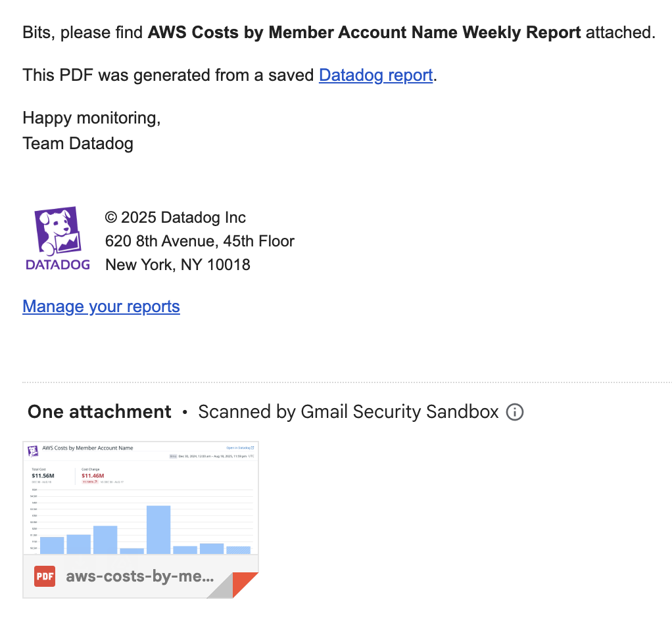Viewport: 672px width, 619px height.
Task: Click the bold AWS Costs Weekly Report title
Action: click(364, 33)
